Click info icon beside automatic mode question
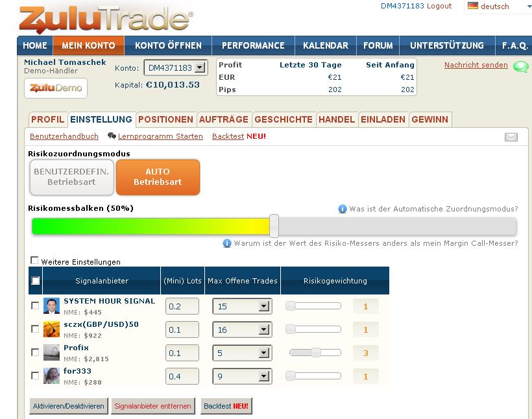 pyautogui.click(x=342, y=210)
